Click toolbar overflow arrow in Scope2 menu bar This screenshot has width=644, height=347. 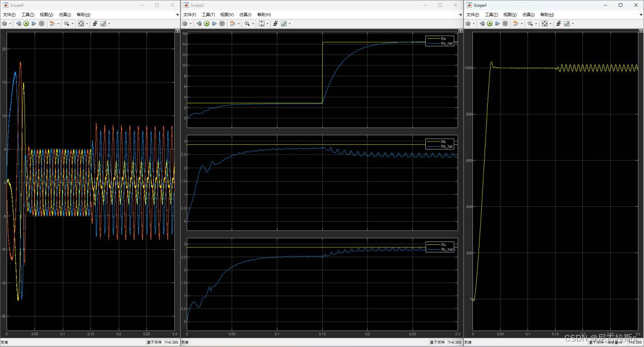[460, 15]
